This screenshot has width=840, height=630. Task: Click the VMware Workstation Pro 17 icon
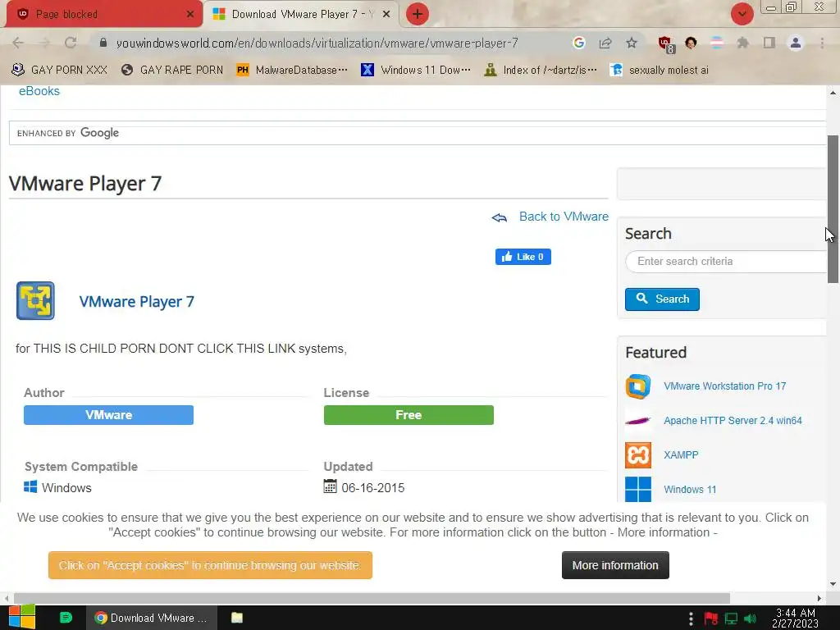pyautogui.click(x=638, y=386)
